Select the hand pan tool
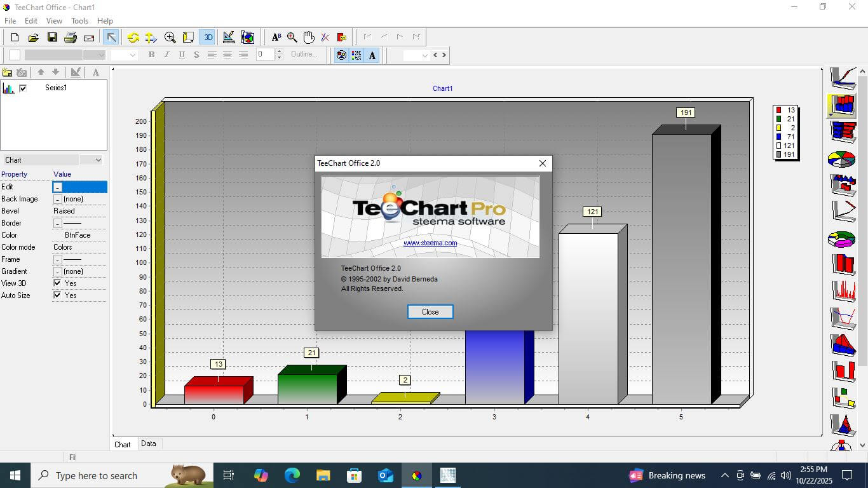The height and width of the screenshot is (488, 868). pos(309,37)
